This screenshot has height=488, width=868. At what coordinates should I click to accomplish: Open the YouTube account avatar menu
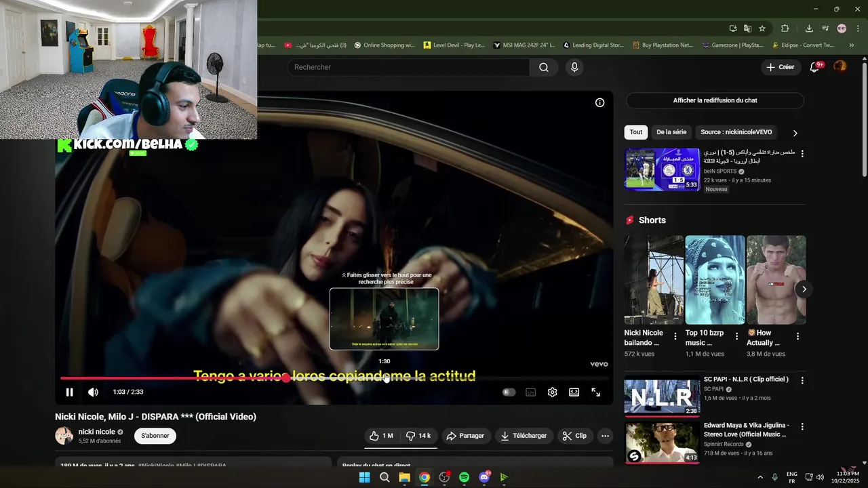[840, 66]
